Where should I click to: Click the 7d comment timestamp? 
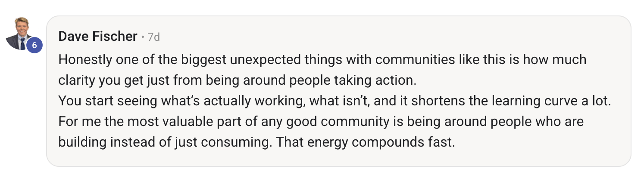coord(153,37)
